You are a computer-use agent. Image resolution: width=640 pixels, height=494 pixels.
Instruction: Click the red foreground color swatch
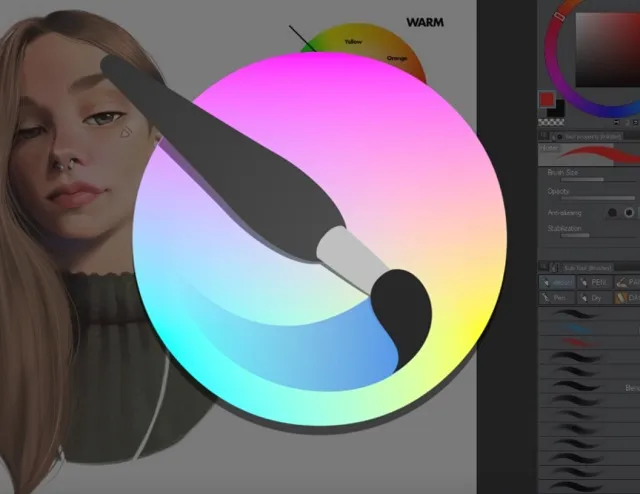(x=546, y=99)
